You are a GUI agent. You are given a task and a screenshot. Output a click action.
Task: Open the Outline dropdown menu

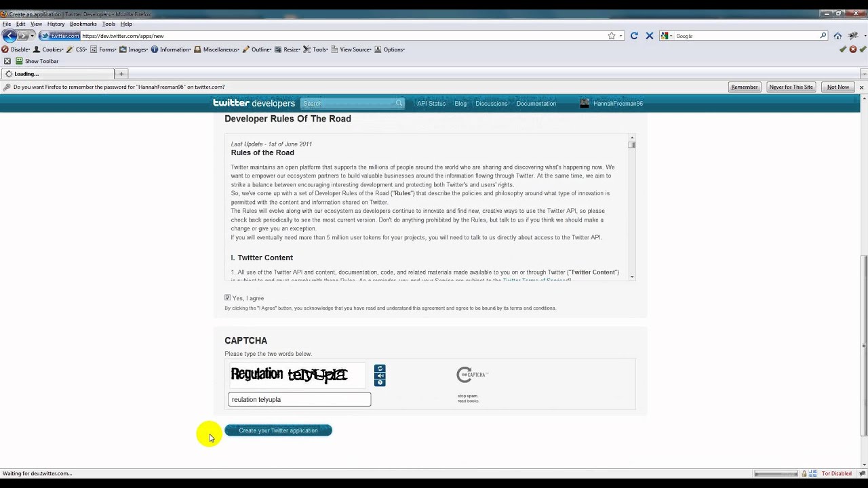coord(258,49)
